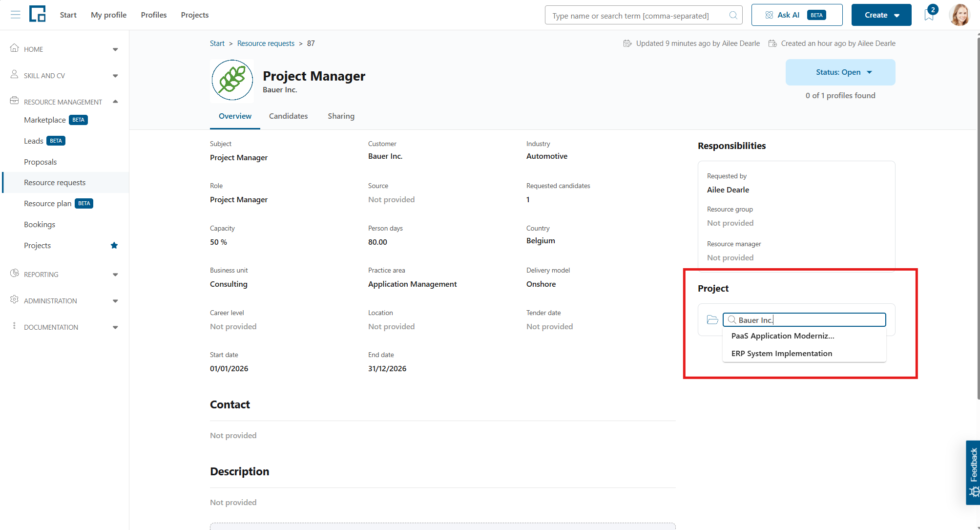Switch to the Candidates tab
Image resolution: width=980 pixels, height=530 pixels.
tap(288, 116)
